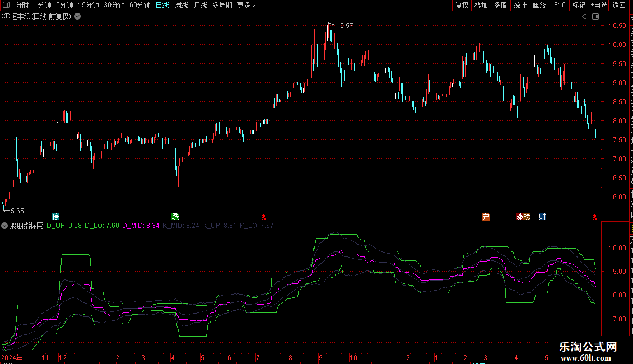Click the 叠加 overlay button

click(x=481, y=5)
